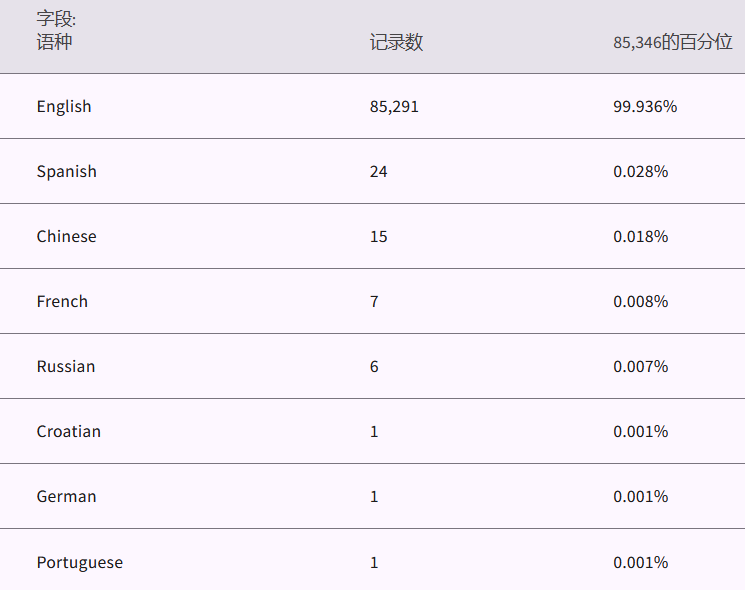Click the 0.028% percentage value
The image size is (745, 590).
640,171
